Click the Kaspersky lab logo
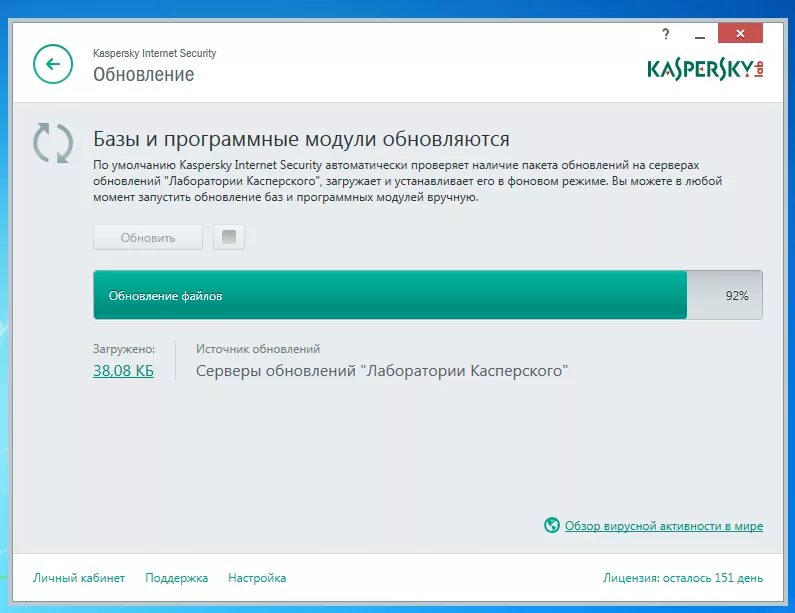 coord(705,69)
